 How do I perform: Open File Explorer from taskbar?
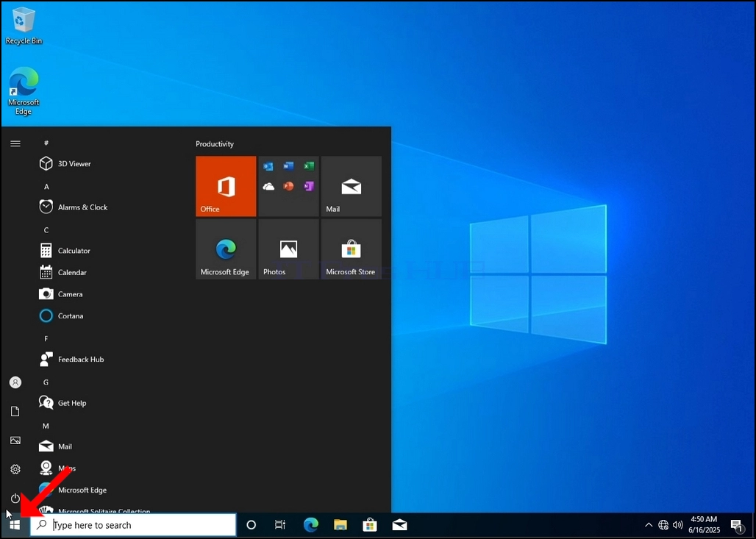pyautogui.click(x=340, y=524)
